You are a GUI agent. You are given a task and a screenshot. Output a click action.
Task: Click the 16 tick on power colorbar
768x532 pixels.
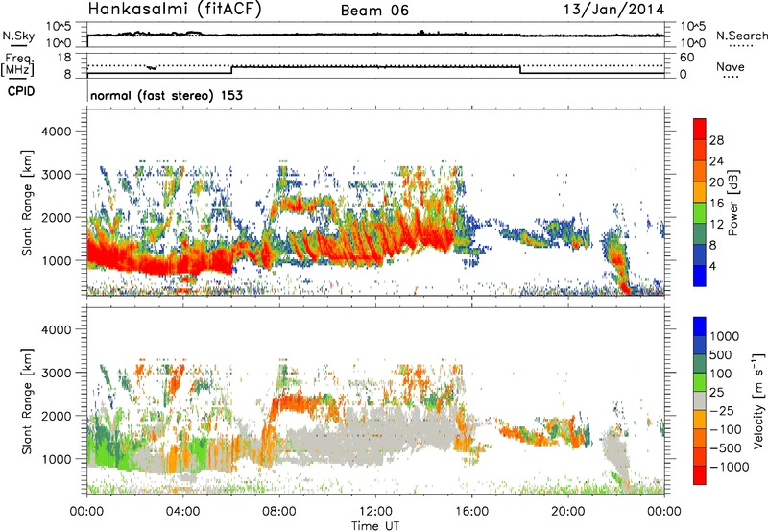click(x=716, y=204)
